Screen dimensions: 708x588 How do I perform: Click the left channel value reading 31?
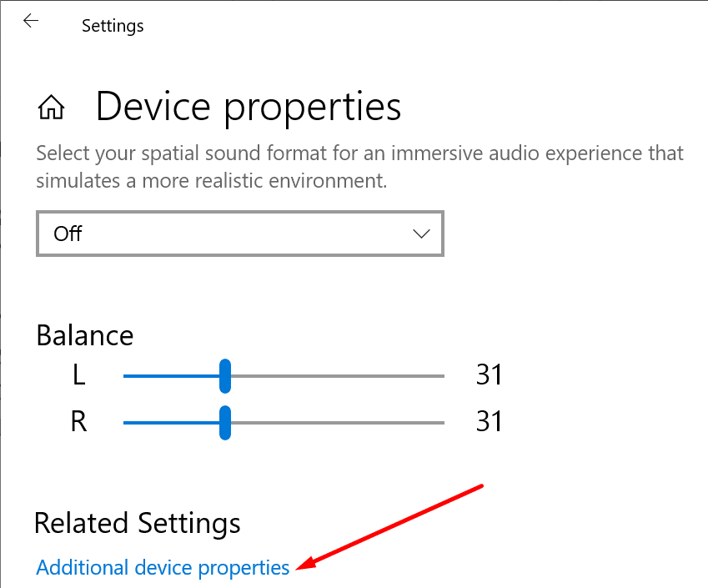(x=489, y=374)
